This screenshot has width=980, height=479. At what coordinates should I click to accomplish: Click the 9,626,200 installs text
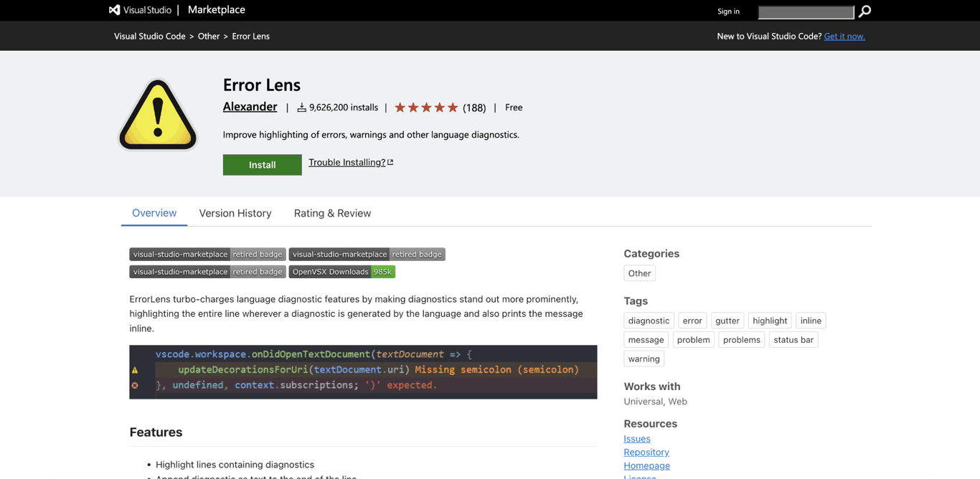click(343, 108)
